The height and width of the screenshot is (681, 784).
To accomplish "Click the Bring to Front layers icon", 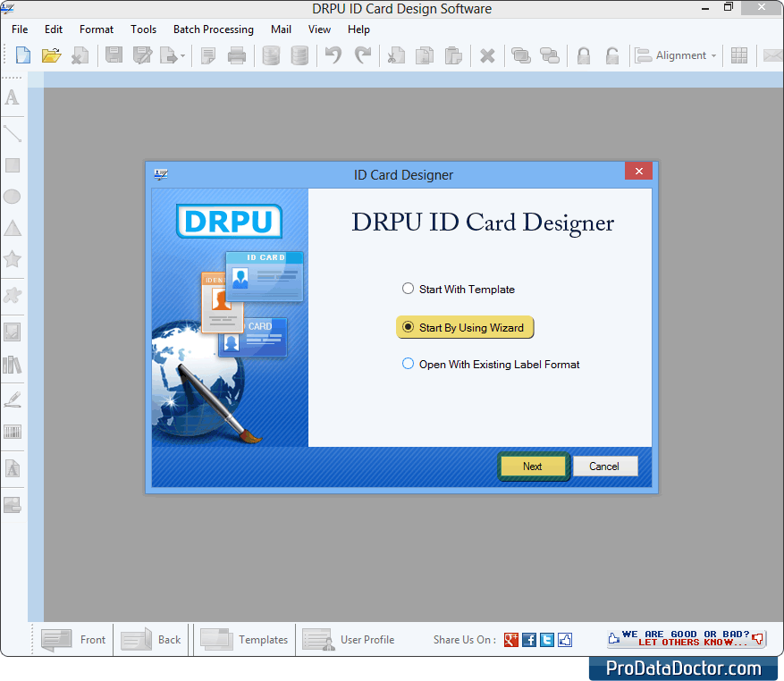I will tap(521, 55).
